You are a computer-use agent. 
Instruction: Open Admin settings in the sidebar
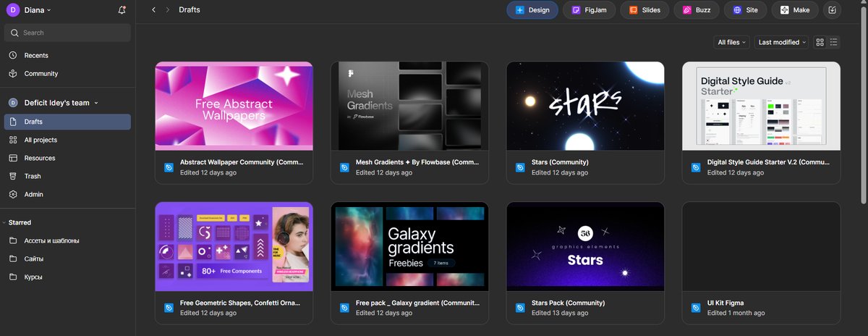click(67, 194)
